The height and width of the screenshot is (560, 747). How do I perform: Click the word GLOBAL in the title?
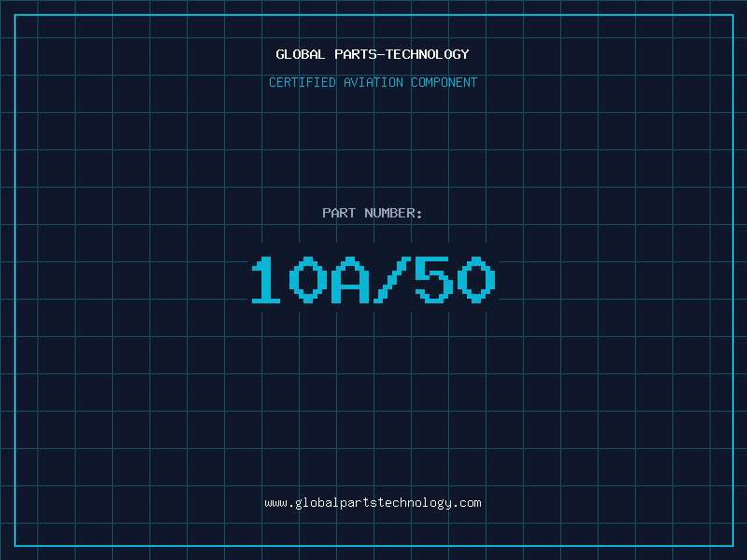click(301, 54)
